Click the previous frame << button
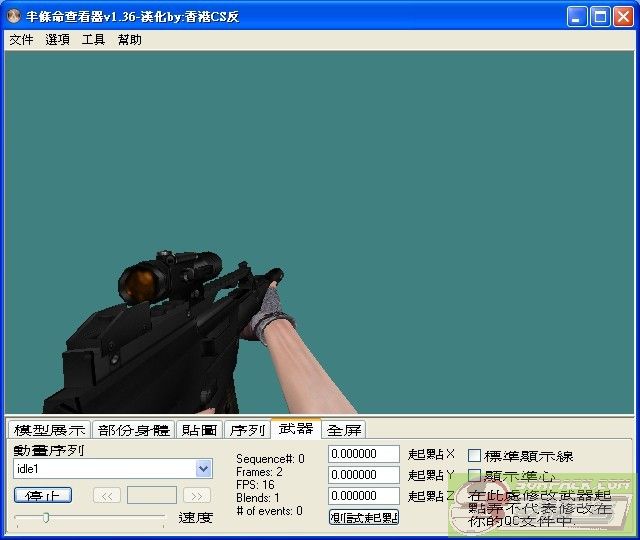This screenshot has height=540, width=640. pyautogui.click(x=107, y=495)
